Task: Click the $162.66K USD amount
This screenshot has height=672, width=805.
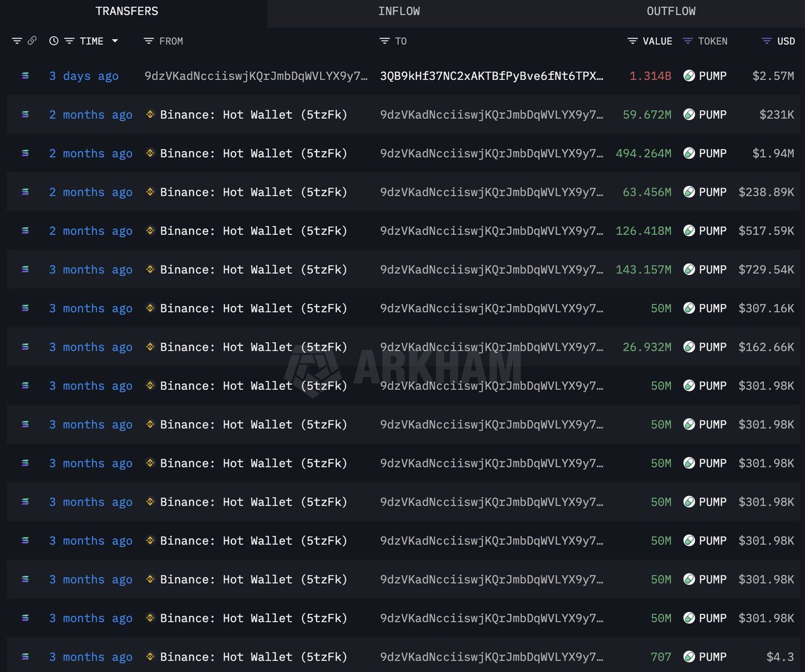Action: tap(767, 347)
